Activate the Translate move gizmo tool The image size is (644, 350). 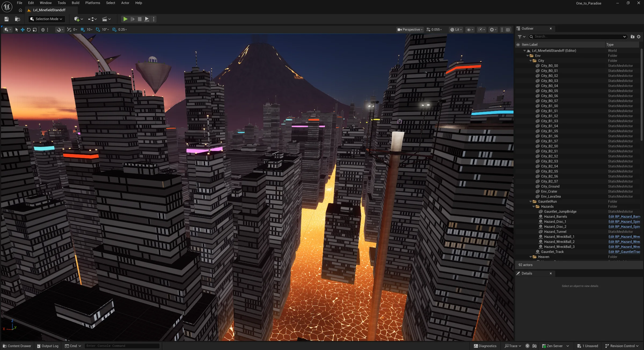click(23, 30)
